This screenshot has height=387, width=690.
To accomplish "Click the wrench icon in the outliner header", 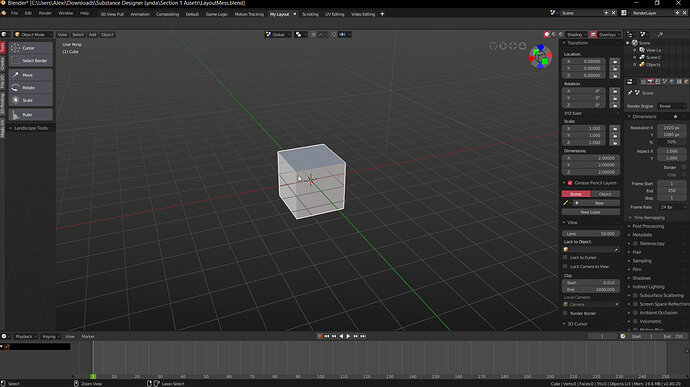I will pos(660,34).
